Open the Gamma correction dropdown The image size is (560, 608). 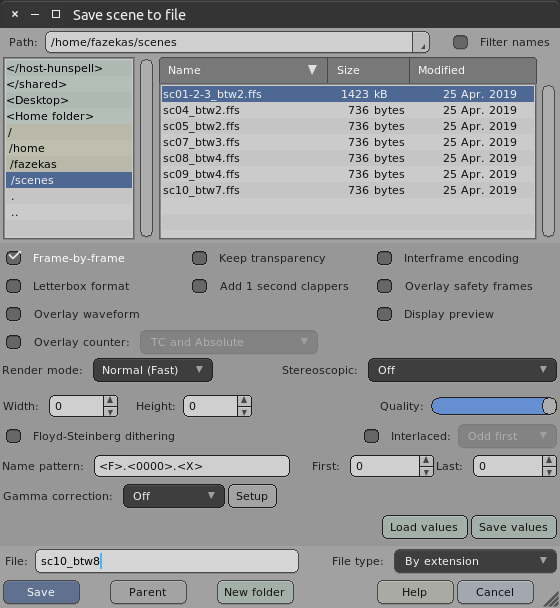(174, 496)
